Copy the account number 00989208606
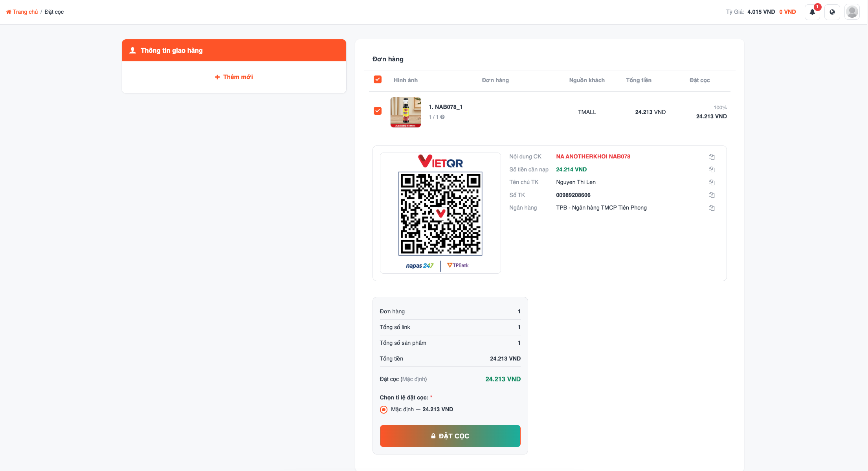The width and height of the screenshot is (868, 471). [711, 195]
